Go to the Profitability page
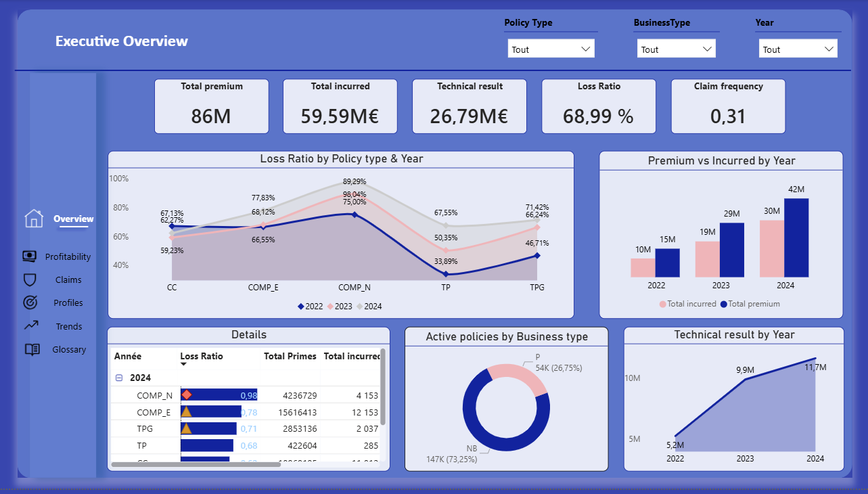 coord(68,256)
